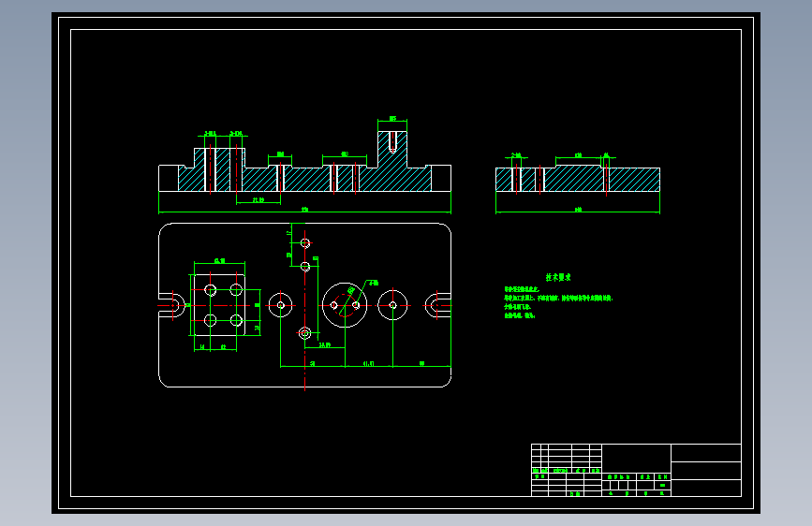This screenshot has height=526, width=812.
Task: Select the 技术要求 heading text
Action: 558,277
